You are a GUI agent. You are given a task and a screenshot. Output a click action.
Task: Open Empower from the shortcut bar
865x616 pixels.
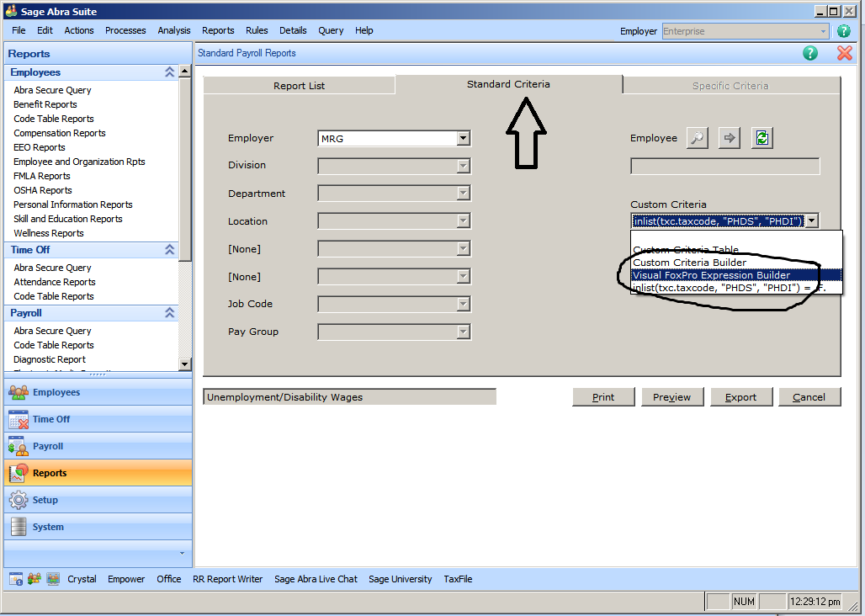[x=126, y=579]
